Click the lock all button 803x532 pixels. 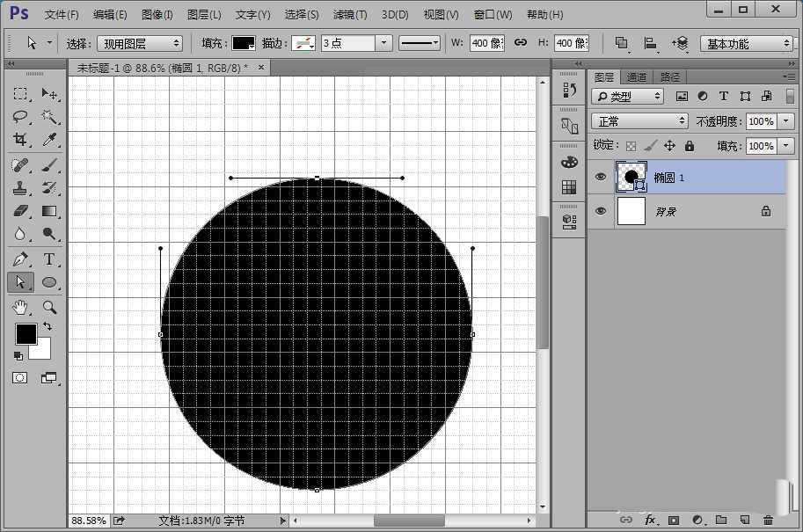[689, 146]
